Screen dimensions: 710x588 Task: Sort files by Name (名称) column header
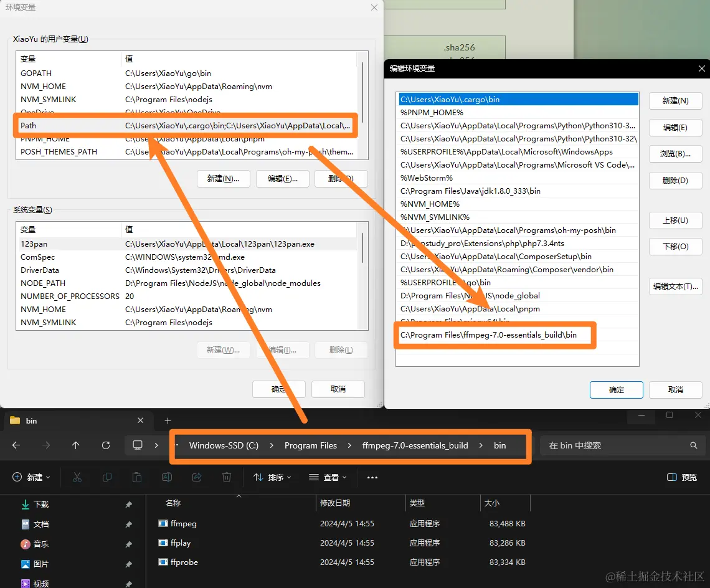coord(173,503)
